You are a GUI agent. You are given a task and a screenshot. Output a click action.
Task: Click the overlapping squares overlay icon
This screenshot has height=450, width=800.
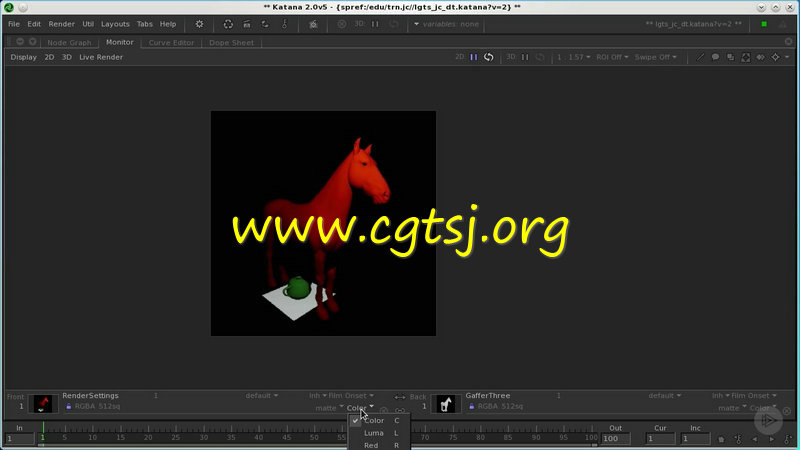click(731, 57)
